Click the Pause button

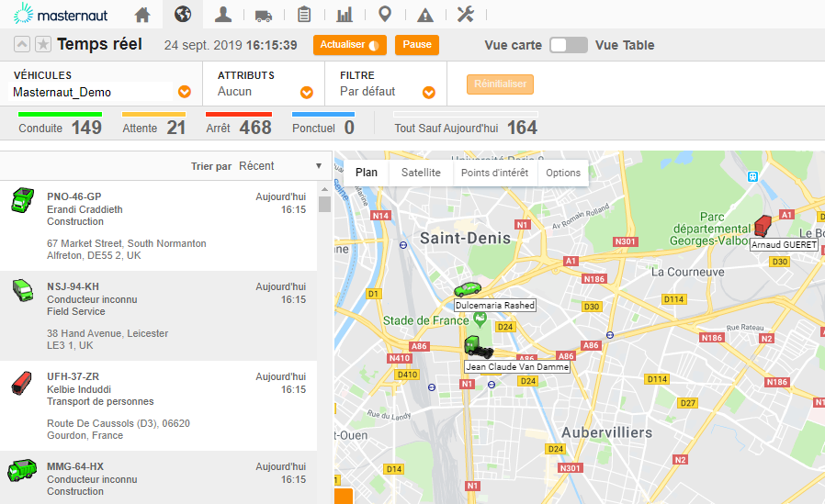417,45
